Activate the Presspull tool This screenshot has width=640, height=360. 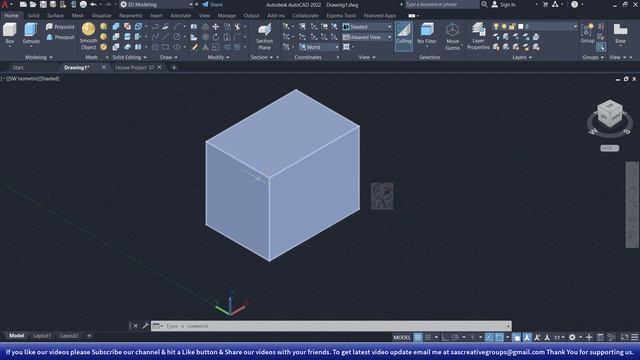pos(60,37)
